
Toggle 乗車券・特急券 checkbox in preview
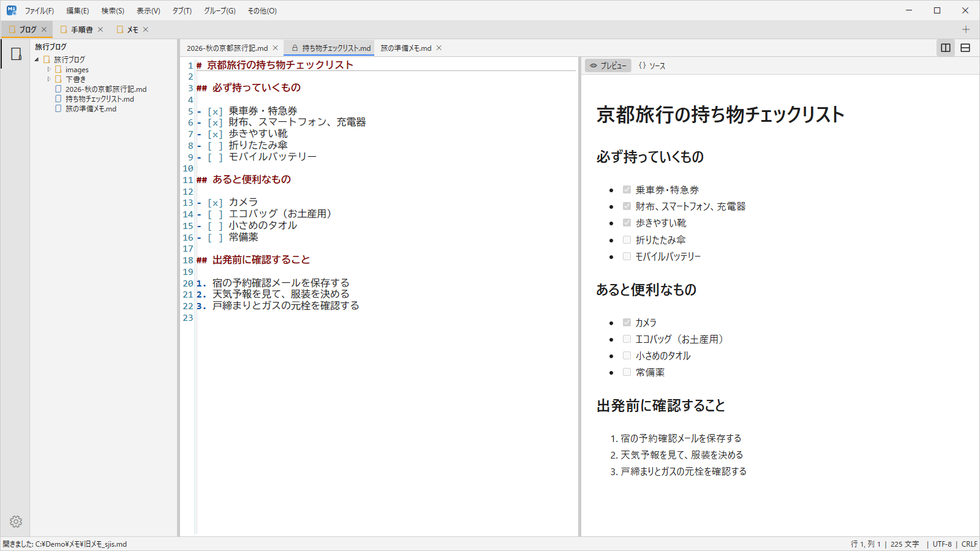pyautogui.click(x=627, y=190)
